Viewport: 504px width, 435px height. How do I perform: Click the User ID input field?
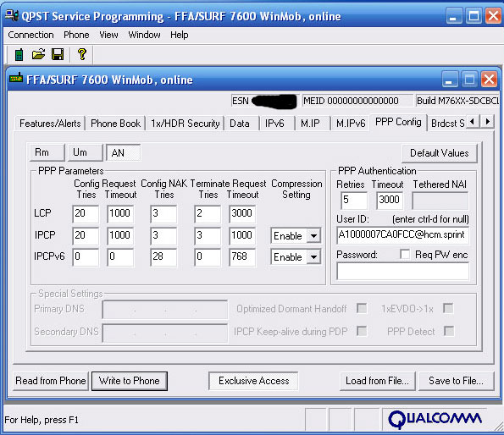click(x=402, y=235)
